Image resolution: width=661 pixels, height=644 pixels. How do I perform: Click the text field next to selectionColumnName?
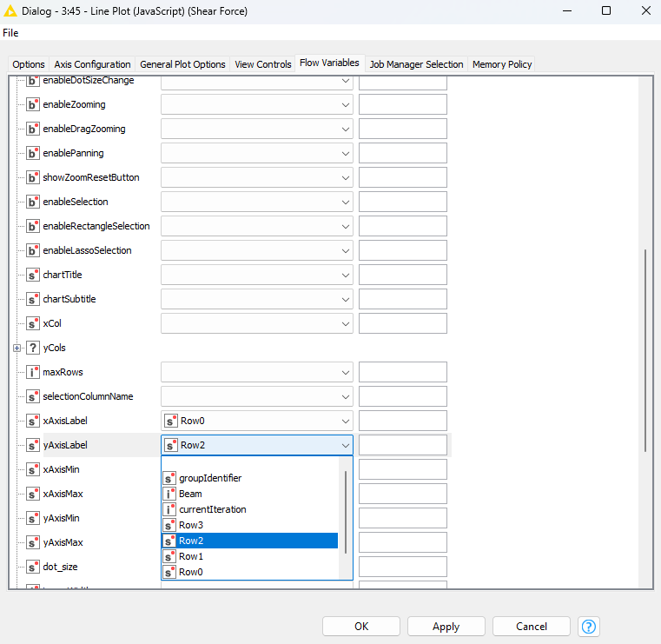[x=402, y=396]
